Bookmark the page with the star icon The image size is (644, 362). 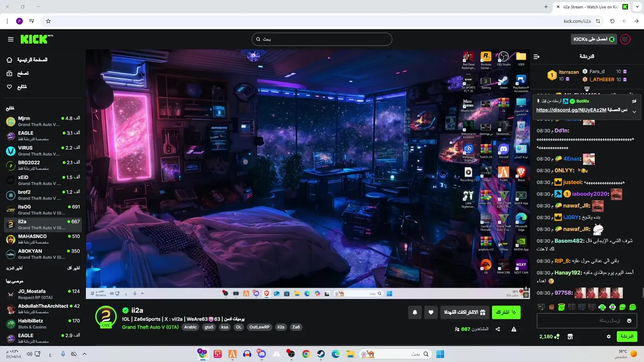click(x=48, y=21)
